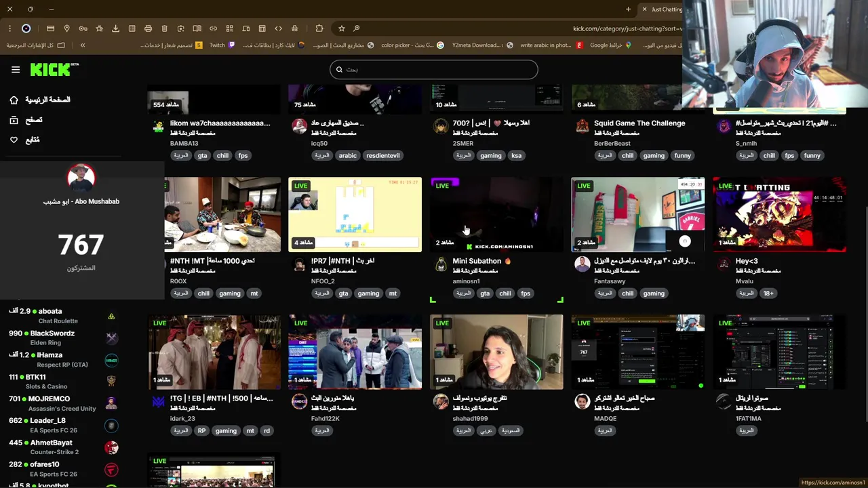
Task: Open the color picker bookmark
Action: pyautogui.click(x=412, y=45)
